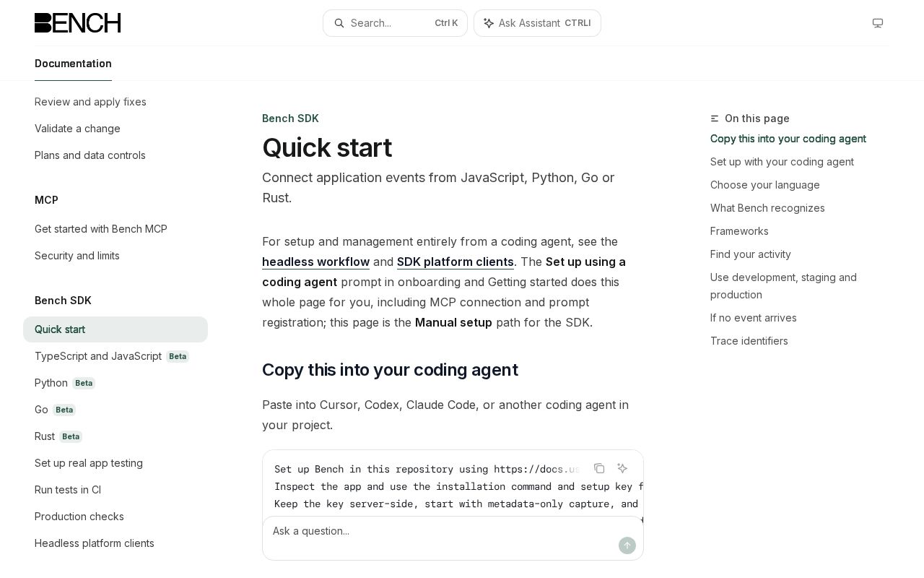Jump to Set up with your coding agent
This screenshot has width=924, height=578.
782,162
